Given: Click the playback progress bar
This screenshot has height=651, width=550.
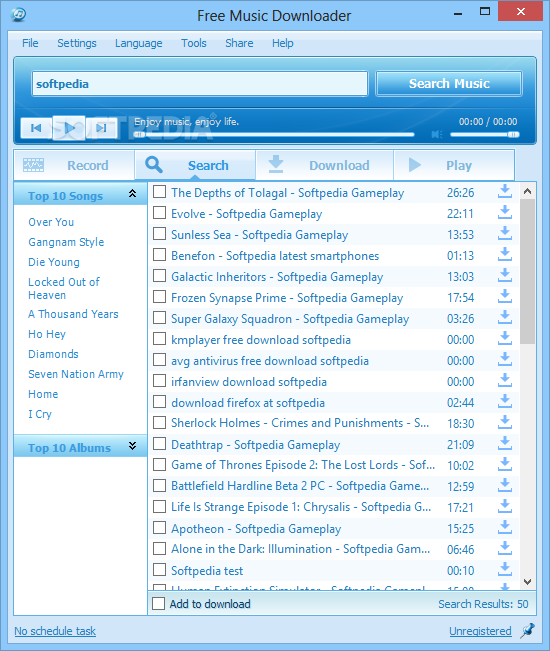Looking at the screenshot, I should click(x=274, y=135).
